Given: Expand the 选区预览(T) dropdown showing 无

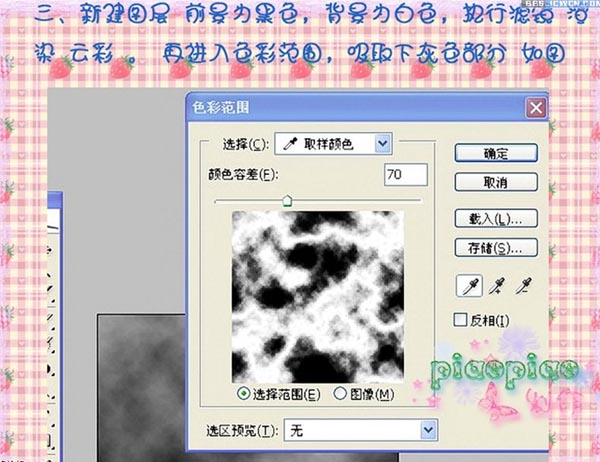Looking at the screenshot, I should (x=362, y=430).
